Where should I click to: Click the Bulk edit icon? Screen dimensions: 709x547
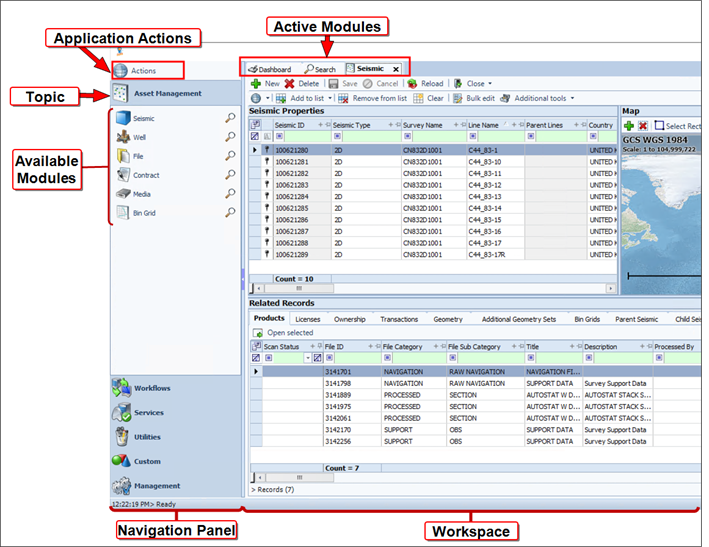coord(458,98)
